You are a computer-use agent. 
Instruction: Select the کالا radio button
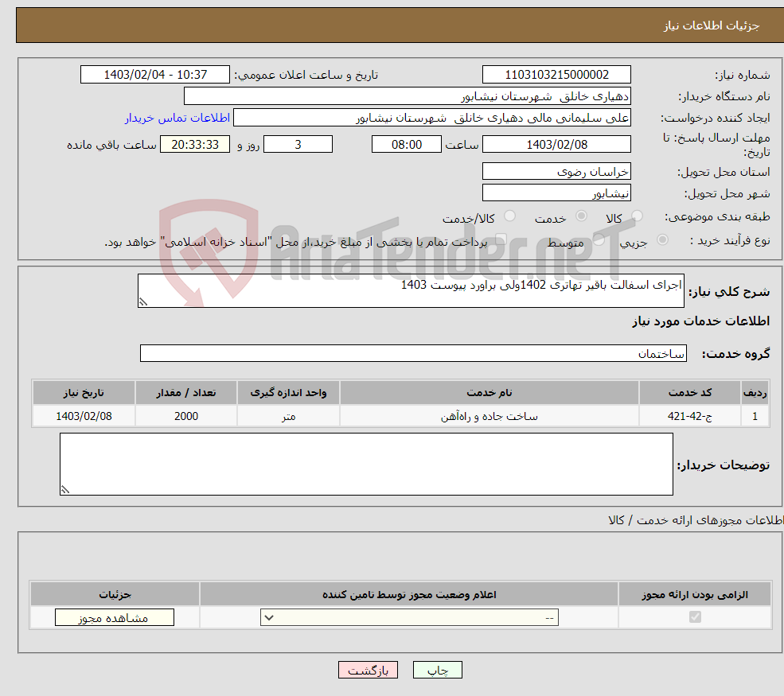click(x=637, y=216)
